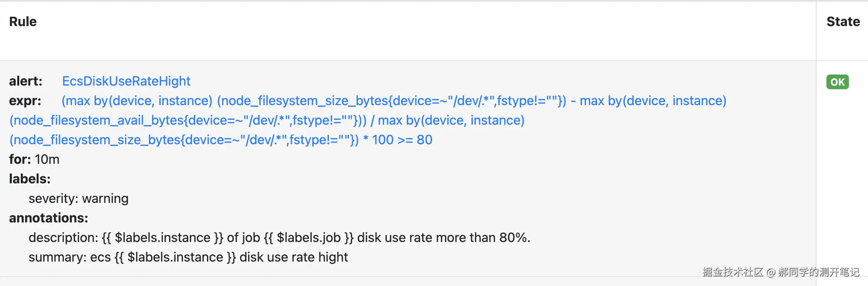Click "disk use rate hight" in the summary
868x286 pixels.
click(293, 257)
